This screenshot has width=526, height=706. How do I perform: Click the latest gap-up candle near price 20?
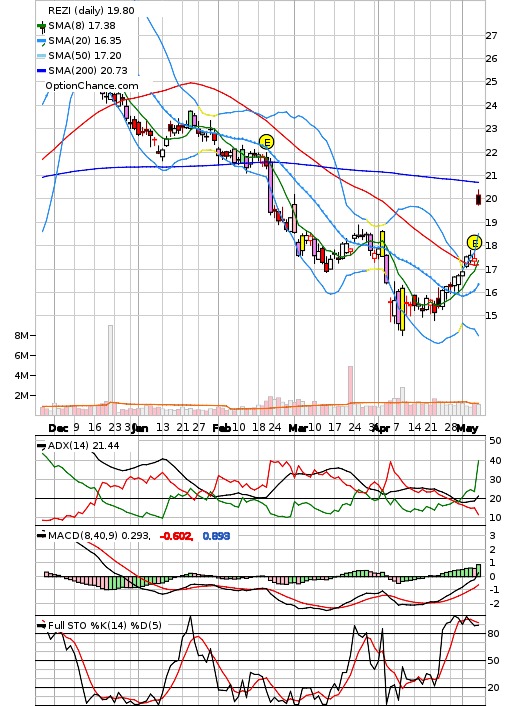[478, 199]
